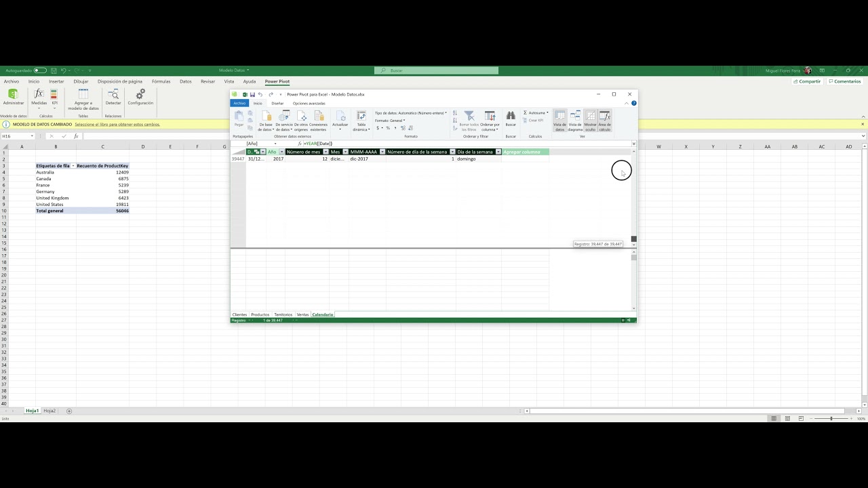Viewport: 868px width, 488px height.
Task: Open Fórmulas tab in Excel ribbon
Action: [x=161, y=81]
